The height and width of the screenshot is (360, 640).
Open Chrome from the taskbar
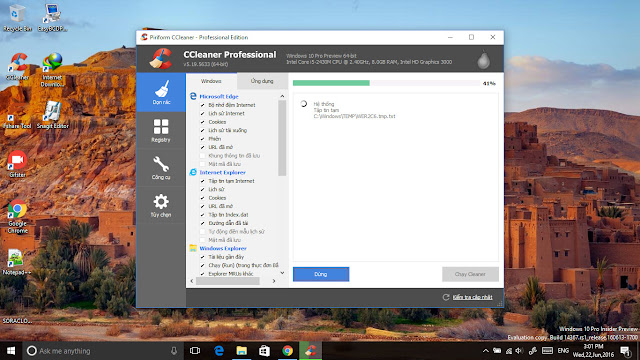coord(287,351)
